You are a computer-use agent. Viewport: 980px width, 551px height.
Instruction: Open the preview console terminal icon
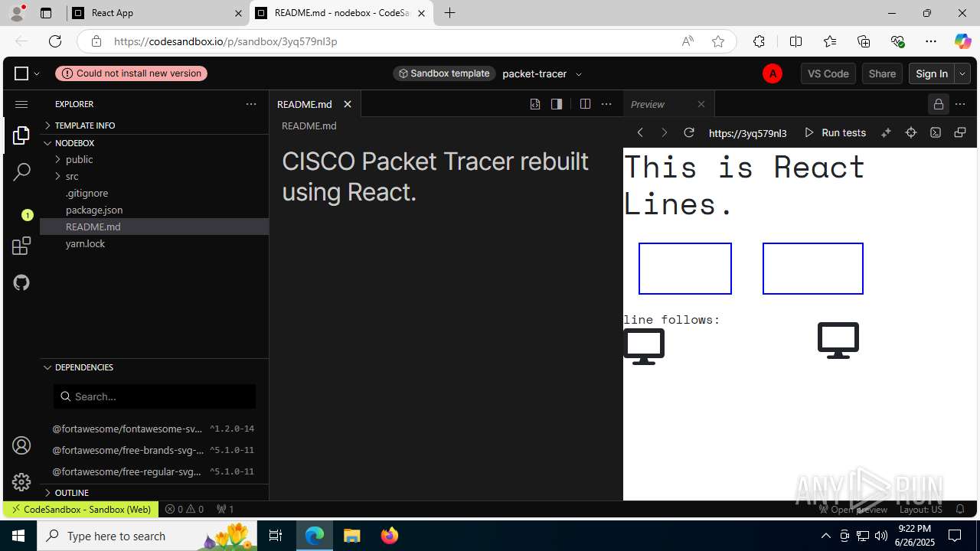point(936,132)
